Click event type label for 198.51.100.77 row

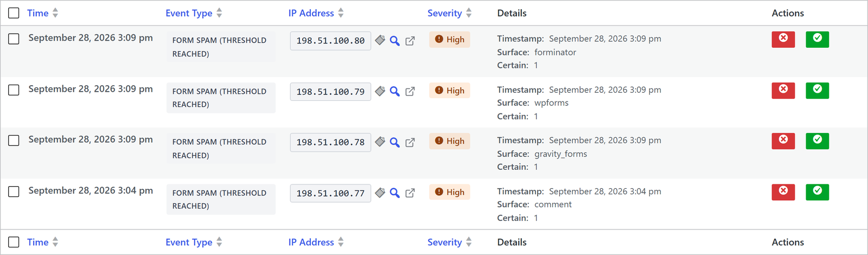221,199
